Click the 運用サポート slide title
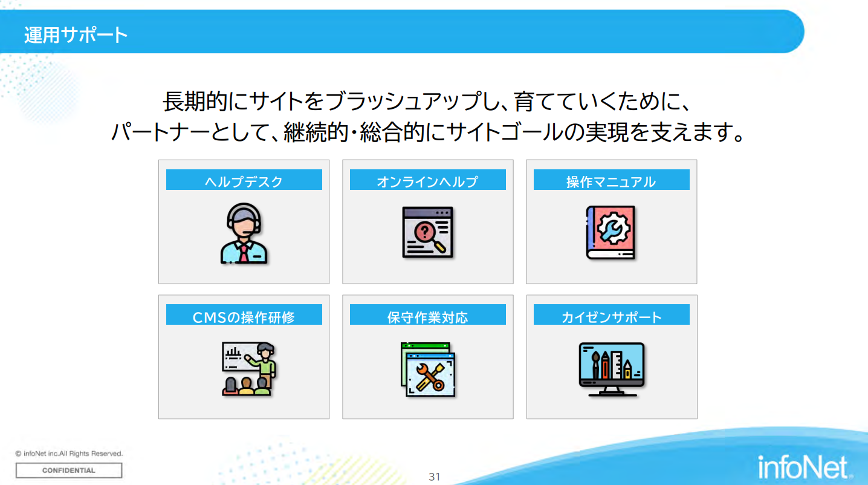 point(76,34)
